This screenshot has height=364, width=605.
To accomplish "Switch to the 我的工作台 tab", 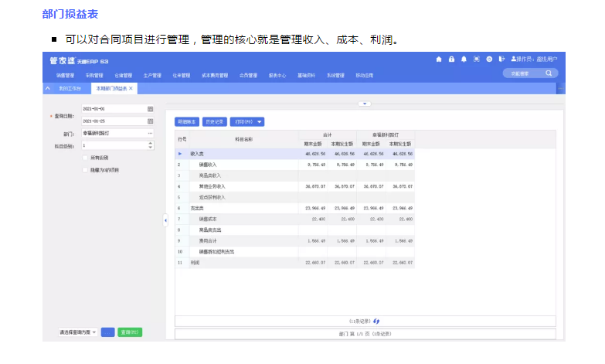I will tap(69, 89).
